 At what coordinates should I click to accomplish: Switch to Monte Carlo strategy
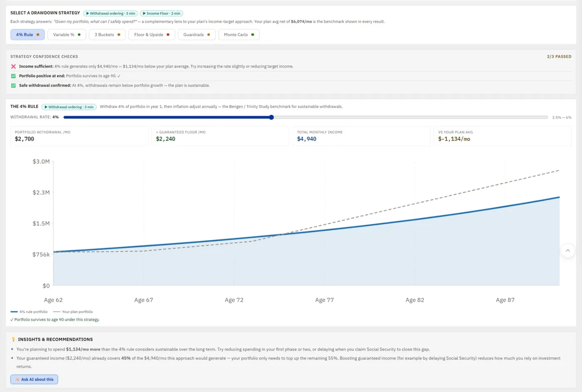(239, 35)
